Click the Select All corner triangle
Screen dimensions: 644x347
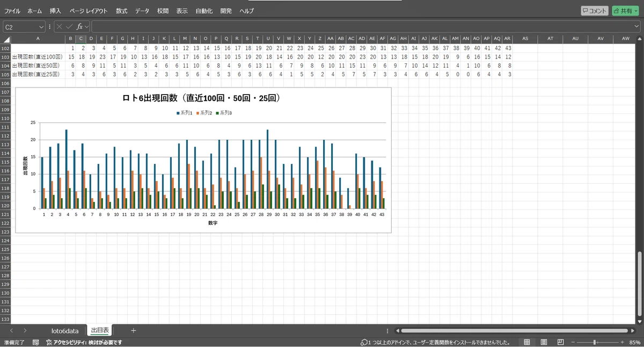tap(6, 39)
